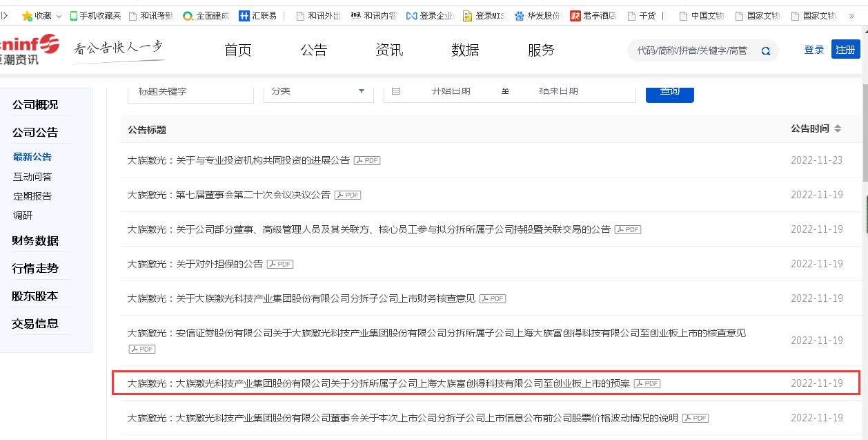This screenshot has width=868, height=440.
Task: Click the 注册 register button
Action: point(845,50)
